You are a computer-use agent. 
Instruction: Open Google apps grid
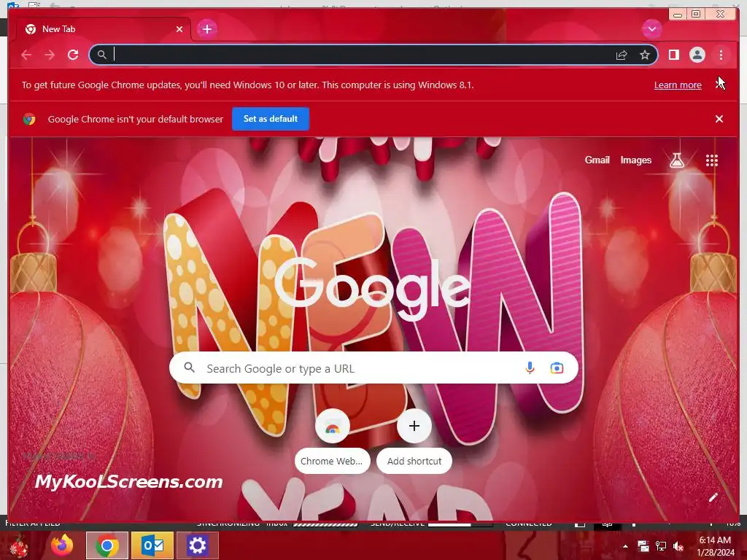point(712,160)
